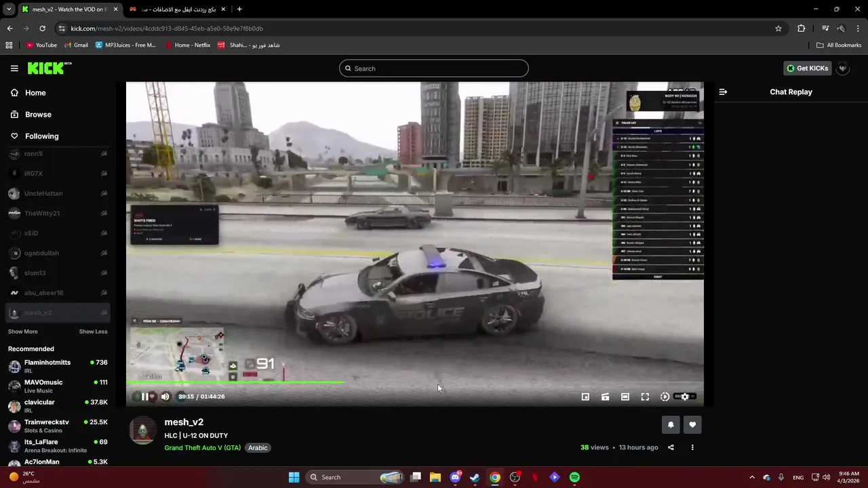Mute the video using the speaker icon
The width and height of the screenshot is (868, 488).
tap(165, 396)
